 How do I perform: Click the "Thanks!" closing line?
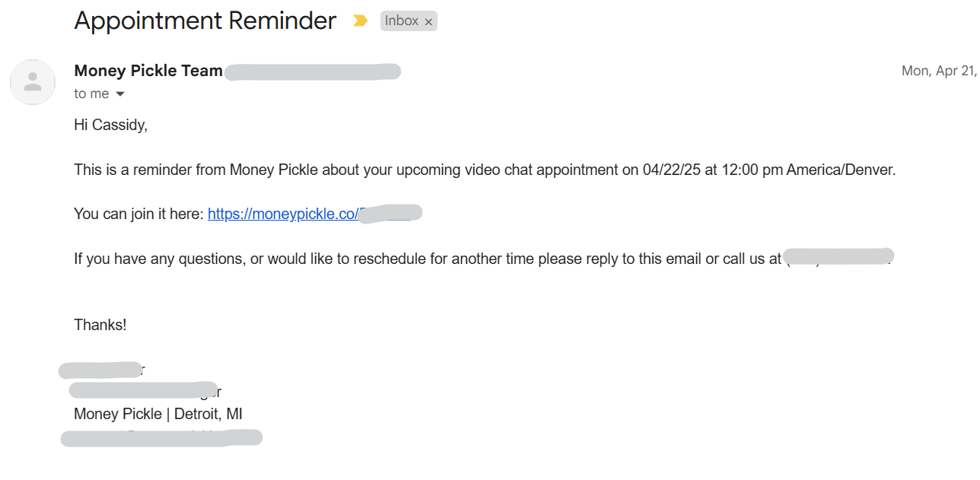coord(100,324)
